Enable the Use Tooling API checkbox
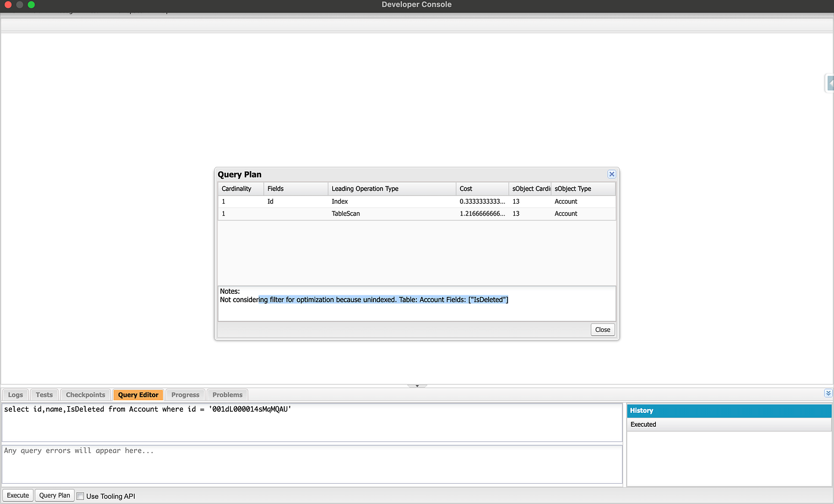Viewport: 834px width, 504px height. click(x=80, y=496)
